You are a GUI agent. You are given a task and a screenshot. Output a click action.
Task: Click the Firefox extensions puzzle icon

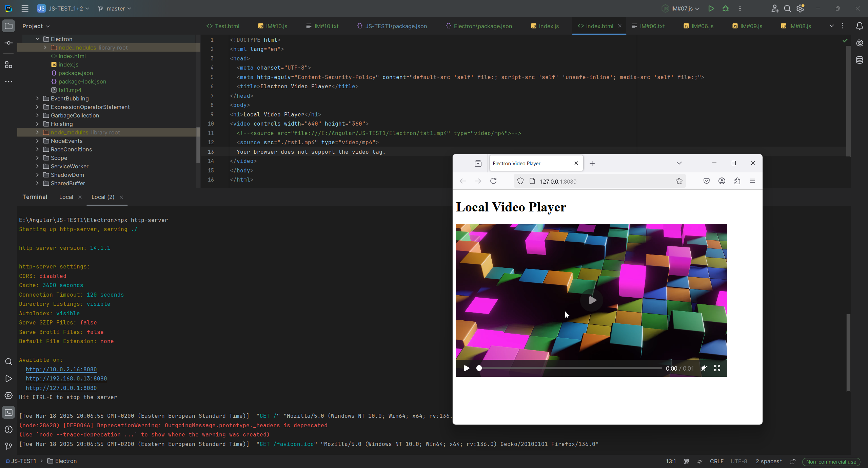[x=737, y=181]
